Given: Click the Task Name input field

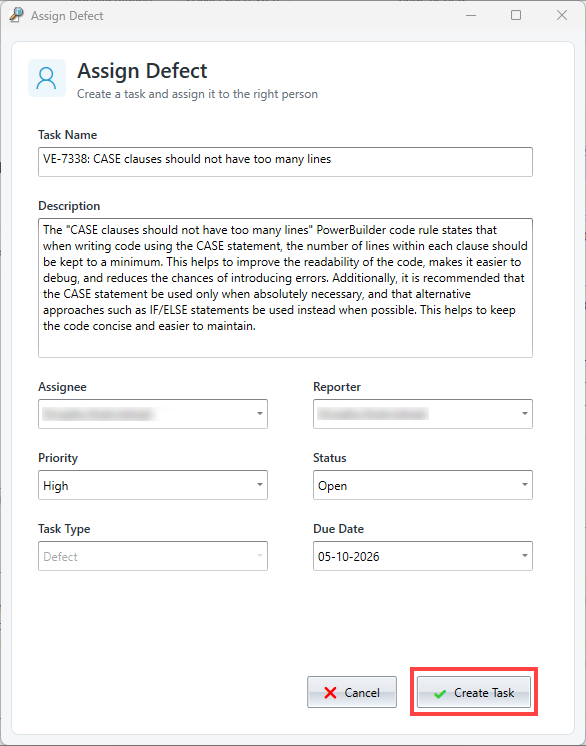Looking at the screenshot, I should [x=285, y=162].
